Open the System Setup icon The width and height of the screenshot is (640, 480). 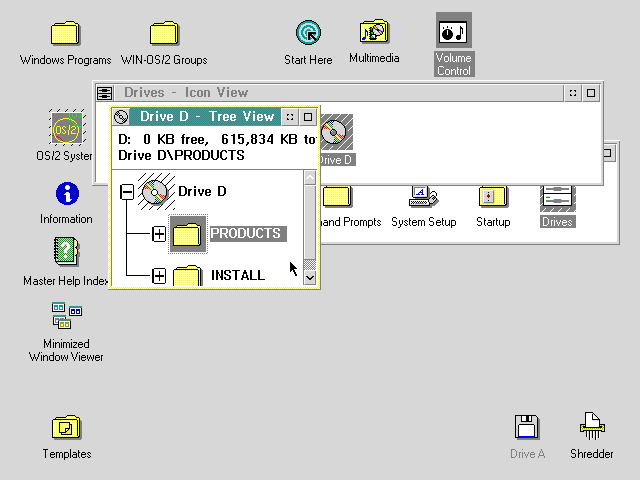pyautogui.click(x=423, y=196)
